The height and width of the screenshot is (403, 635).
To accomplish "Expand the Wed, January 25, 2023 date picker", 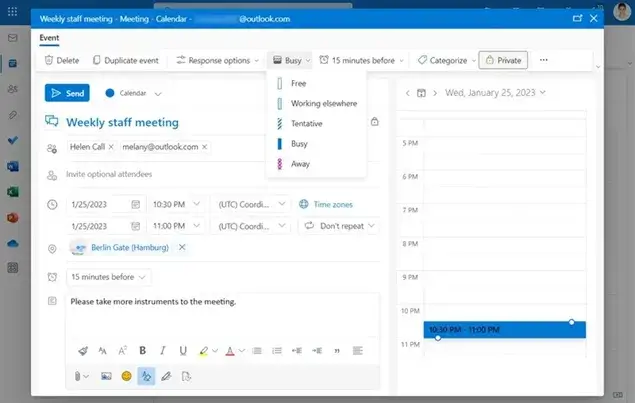I will pos(495,93).
